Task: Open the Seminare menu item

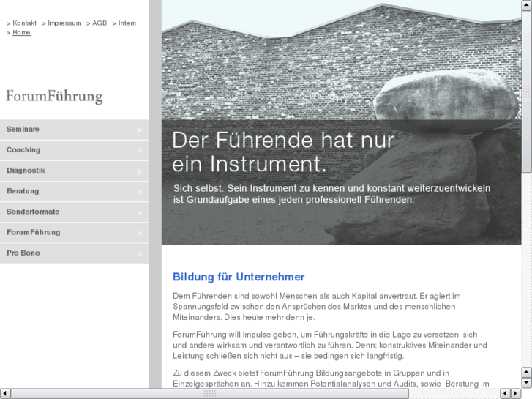Action: click(x=75, y=130)
